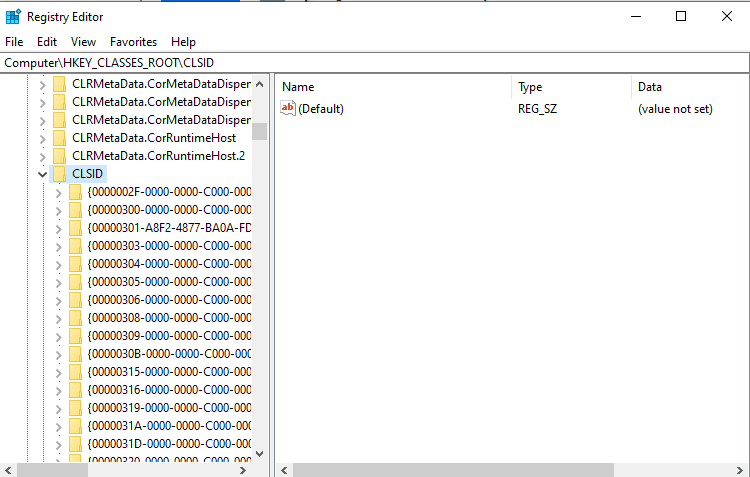
Task: Sort values by the Type column header
Action: click(572, 87)
